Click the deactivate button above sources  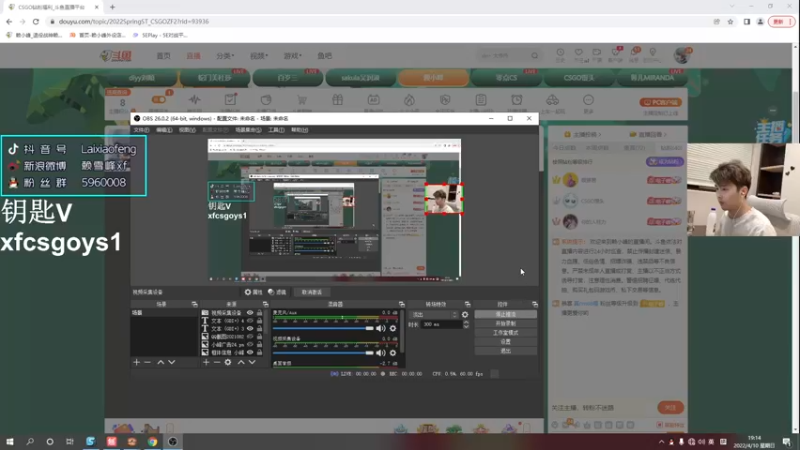click(312, 292)
